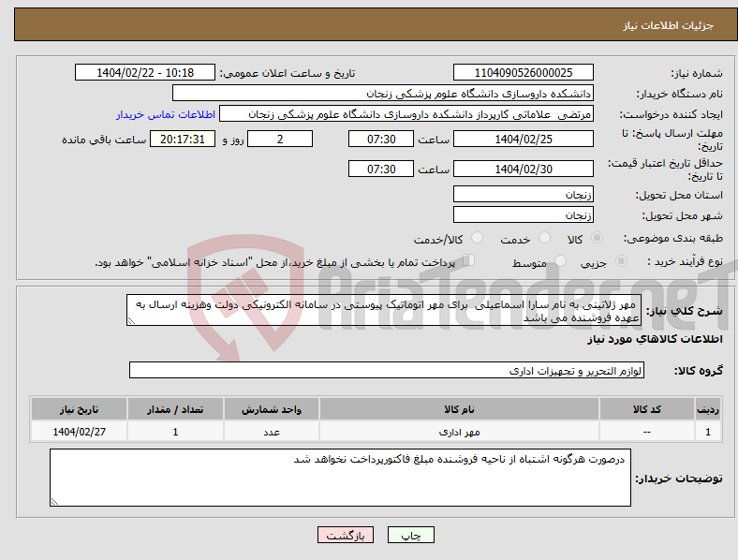Click the 1404/02/27 date cell
Screen dimensions: 738x560
(x=79, y=432)
